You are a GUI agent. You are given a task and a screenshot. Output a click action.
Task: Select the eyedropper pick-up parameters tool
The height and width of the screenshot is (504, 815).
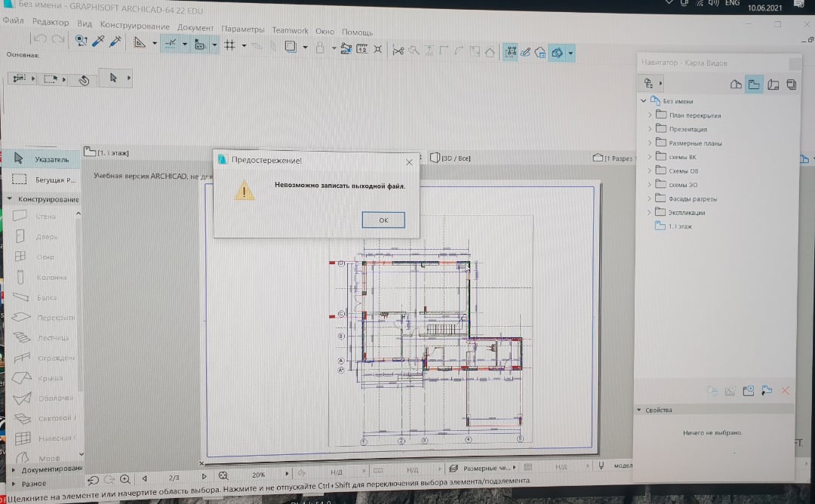[x=98, y=41]
